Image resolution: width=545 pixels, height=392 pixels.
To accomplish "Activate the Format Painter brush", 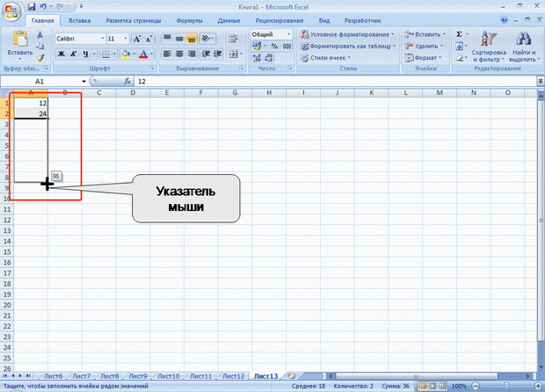I will coord(40,57).
